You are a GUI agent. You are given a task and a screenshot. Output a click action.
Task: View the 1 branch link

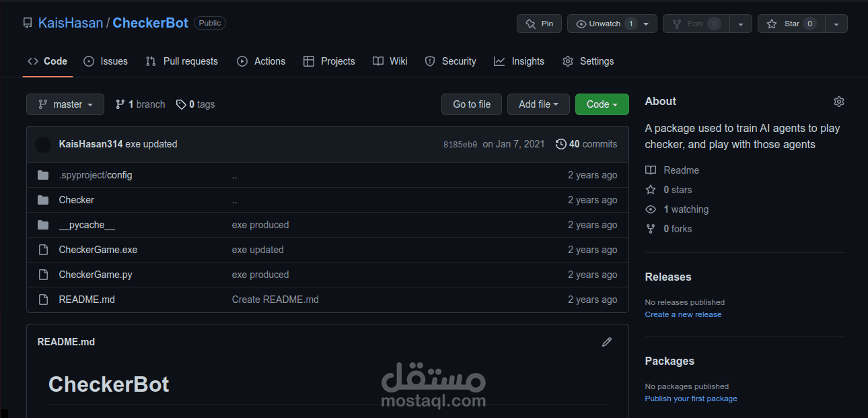(140, 104)
